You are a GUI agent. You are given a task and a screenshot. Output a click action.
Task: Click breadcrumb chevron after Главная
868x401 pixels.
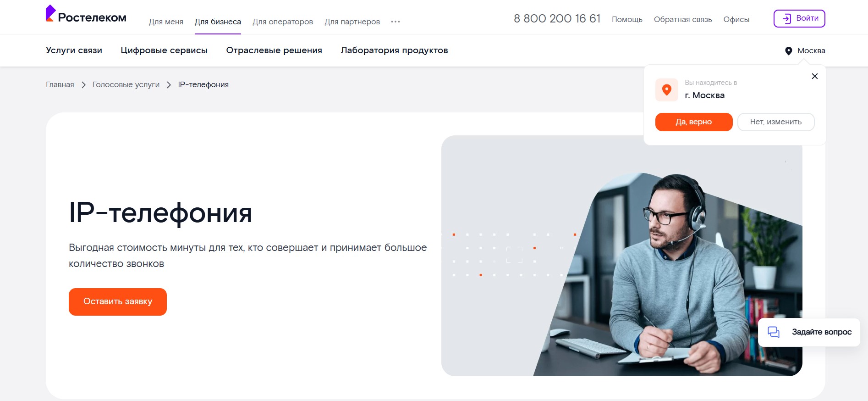click(83, 85)
